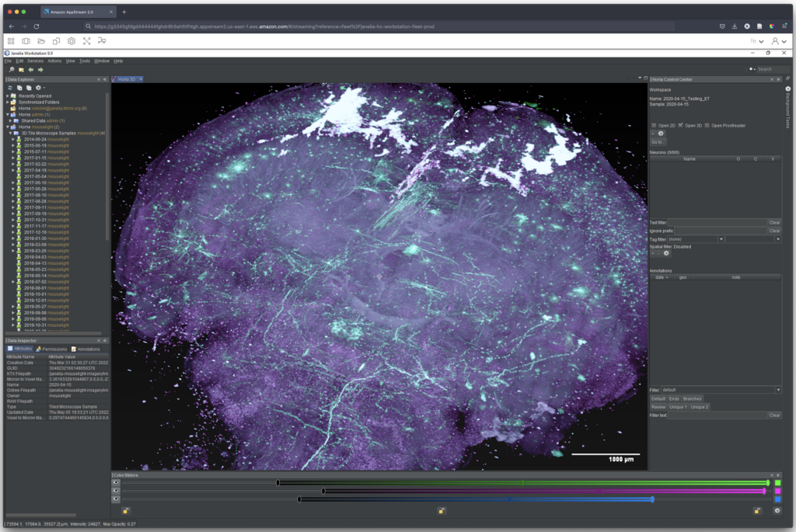Clear the neuron Text filter
Viewport: 796px width, 532px height.
[x=774, y=223]
